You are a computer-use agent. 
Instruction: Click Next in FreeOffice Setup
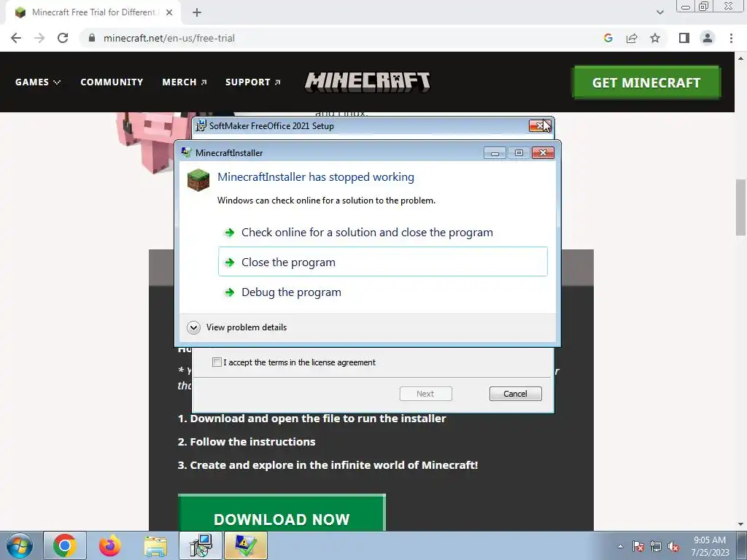coord(425,394)
